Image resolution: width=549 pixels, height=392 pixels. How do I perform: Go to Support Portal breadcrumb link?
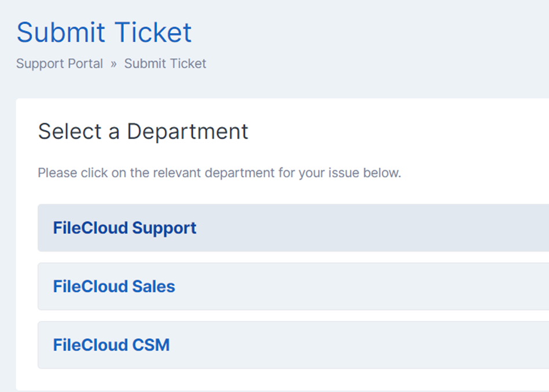(60, 64)
